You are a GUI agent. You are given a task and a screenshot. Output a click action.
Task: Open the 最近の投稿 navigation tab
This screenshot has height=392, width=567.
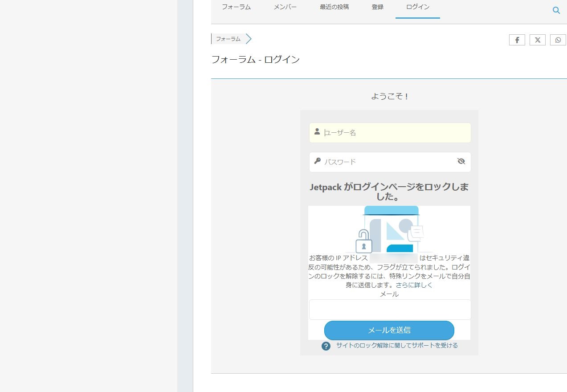click(x=334, y=7)
